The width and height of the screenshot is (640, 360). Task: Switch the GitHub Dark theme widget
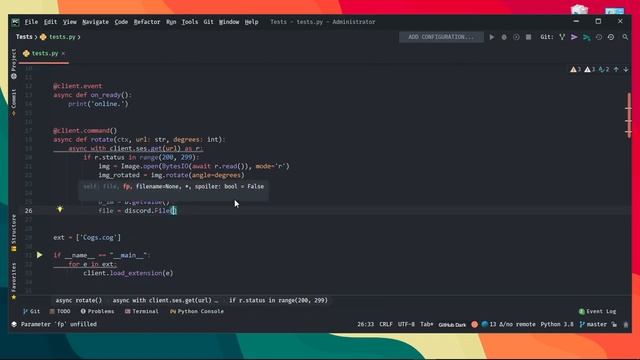pyautogui.click(x=452, y=325)
